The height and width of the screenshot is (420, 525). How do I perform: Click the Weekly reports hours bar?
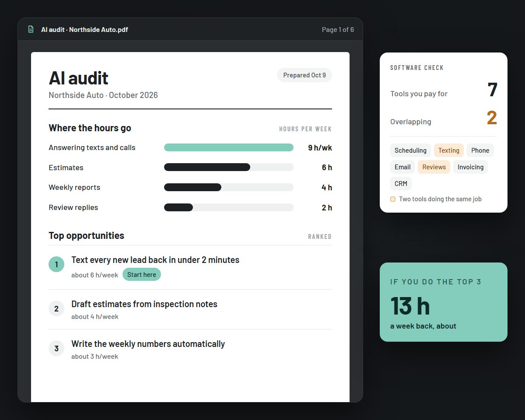click(229, 187)
